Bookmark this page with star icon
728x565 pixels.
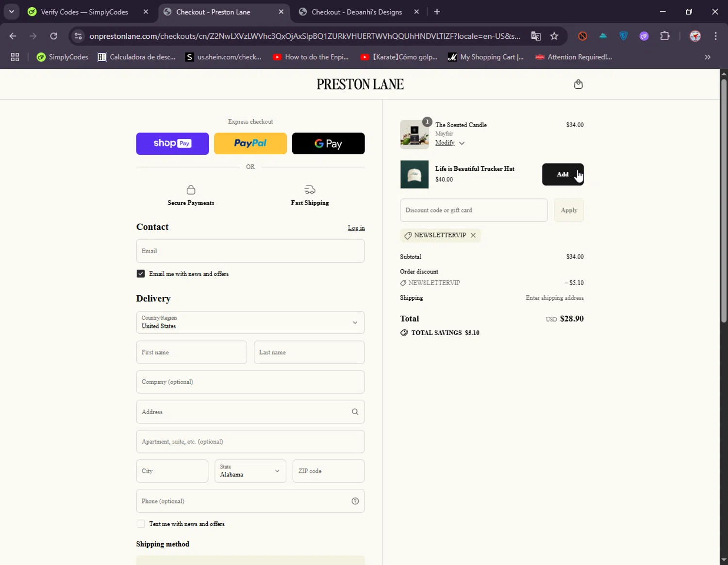[x=554, y=36]
